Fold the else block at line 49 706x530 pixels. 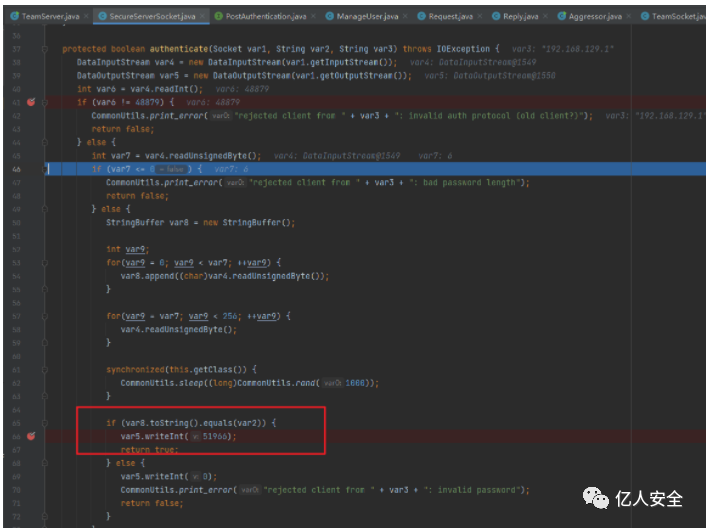point(45,209)
